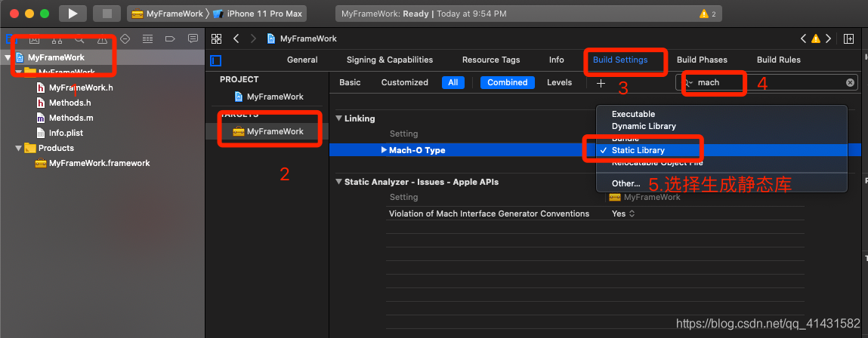Select the Basic settings filter
Image resolution: width=868 pixels, height=338 pixels.
tap(350, 83)
